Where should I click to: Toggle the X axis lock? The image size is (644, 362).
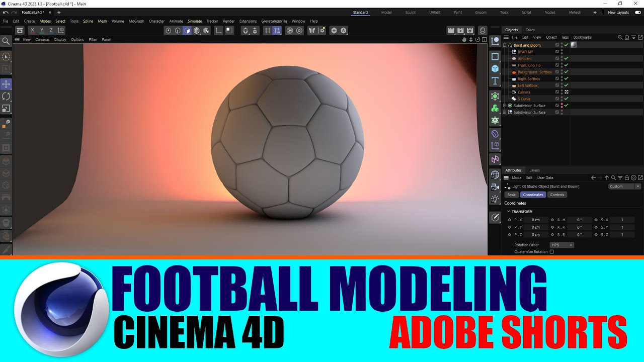[x=33, y=31]
